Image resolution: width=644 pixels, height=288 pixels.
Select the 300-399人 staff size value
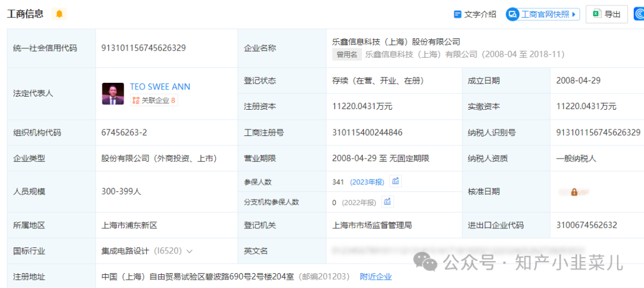[122, 191]
